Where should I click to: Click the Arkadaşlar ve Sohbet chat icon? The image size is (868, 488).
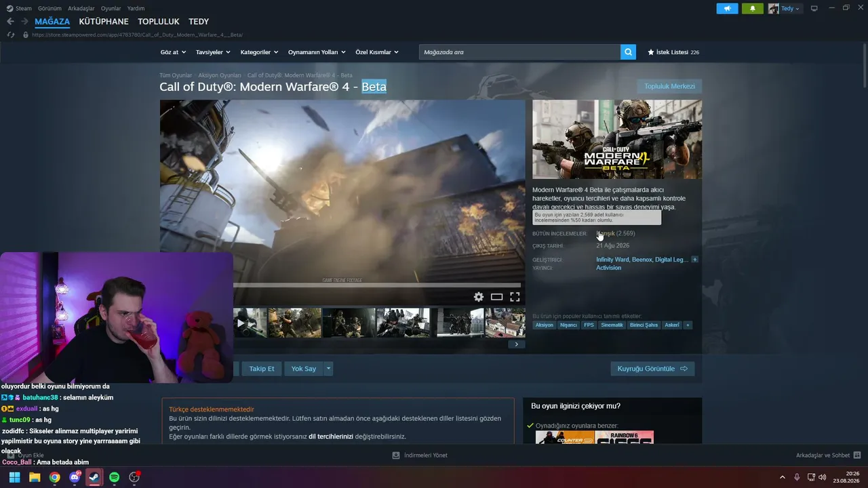[x=857, y=455]
